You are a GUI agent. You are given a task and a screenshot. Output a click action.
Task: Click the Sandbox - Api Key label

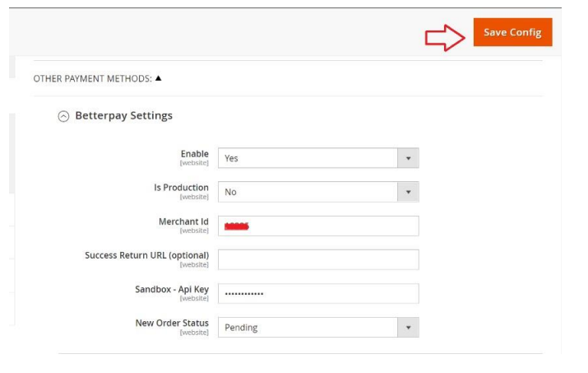point(172,289)
